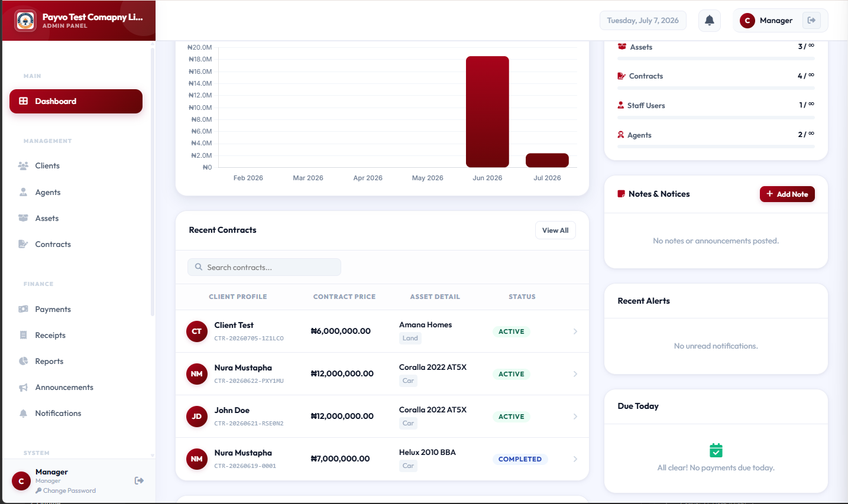Click the Agents icon in usage card

pos(621,135)
